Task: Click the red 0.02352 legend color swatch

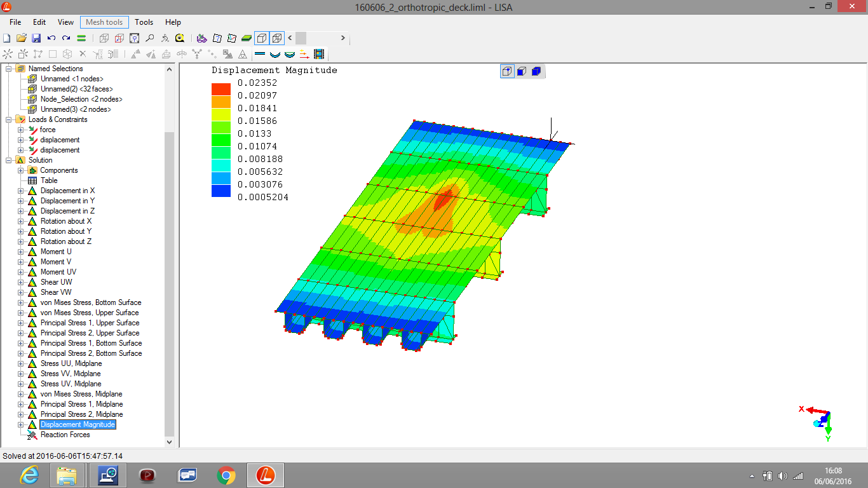Action: pos(221,89)
